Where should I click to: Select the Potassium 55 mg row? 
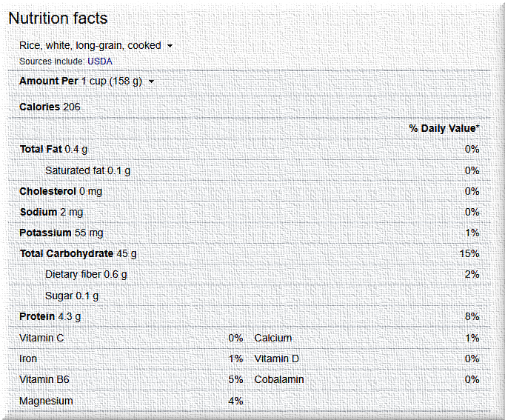[x=61, y=233]
